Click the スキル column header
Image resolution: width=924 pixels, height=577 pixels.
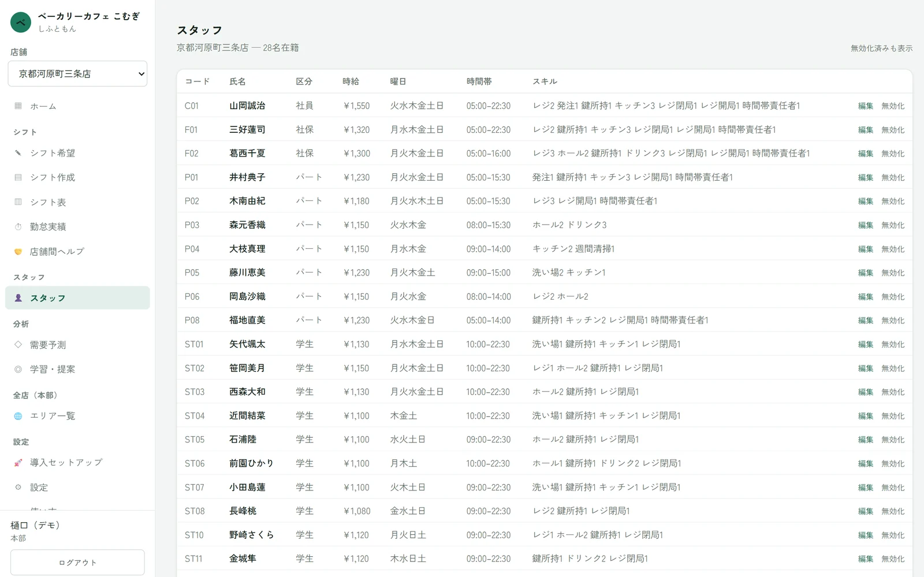[545, 81]
